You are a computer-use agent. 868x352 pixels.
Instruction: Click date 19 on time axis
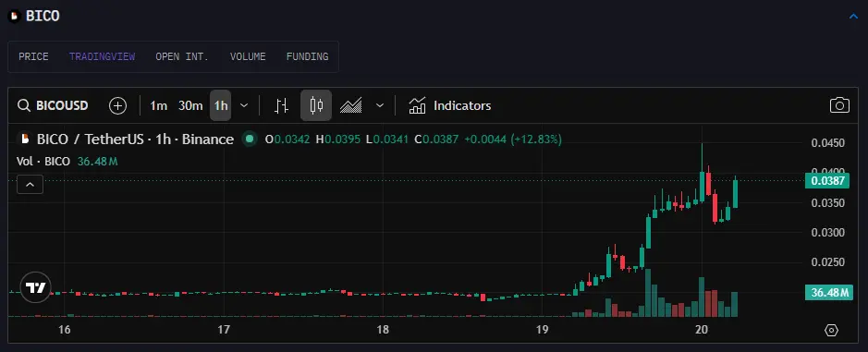tap(542, 330)
